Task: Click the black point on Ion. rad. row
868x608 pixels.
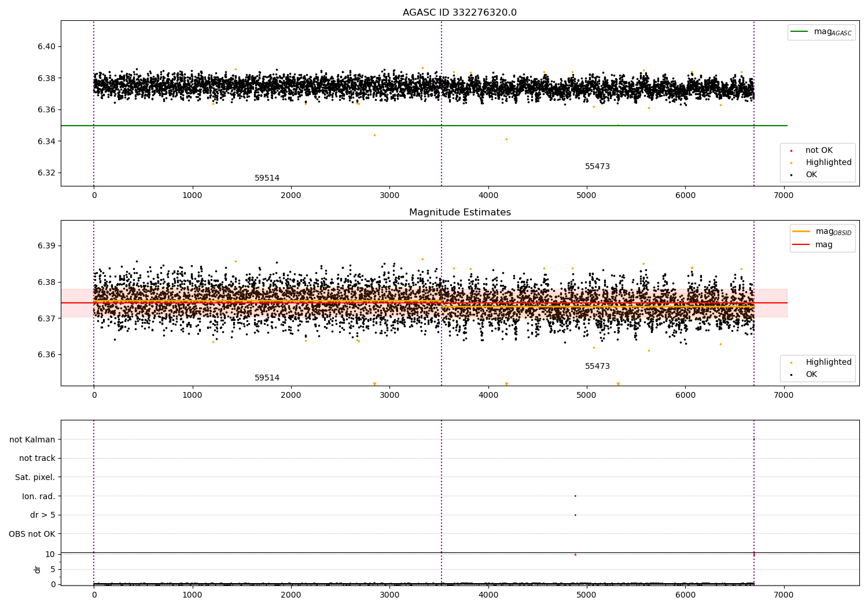Action: click(x=575, y=496)
